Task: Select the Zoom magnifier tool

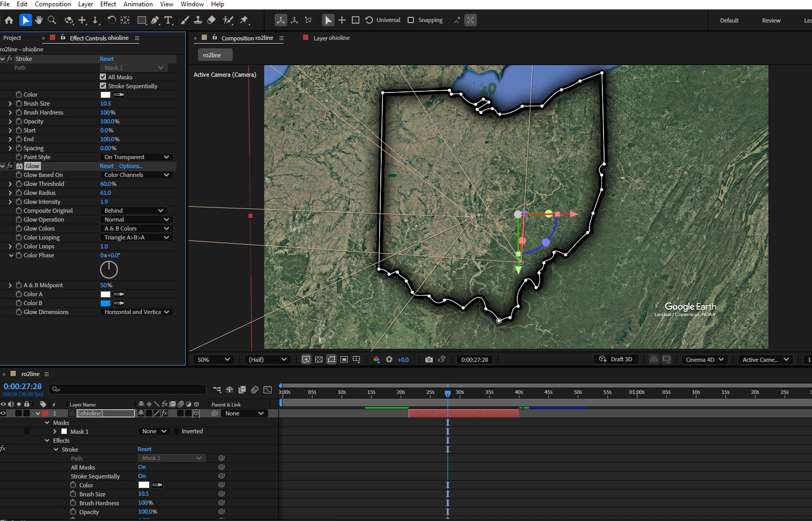Action: tap(52, 20)
